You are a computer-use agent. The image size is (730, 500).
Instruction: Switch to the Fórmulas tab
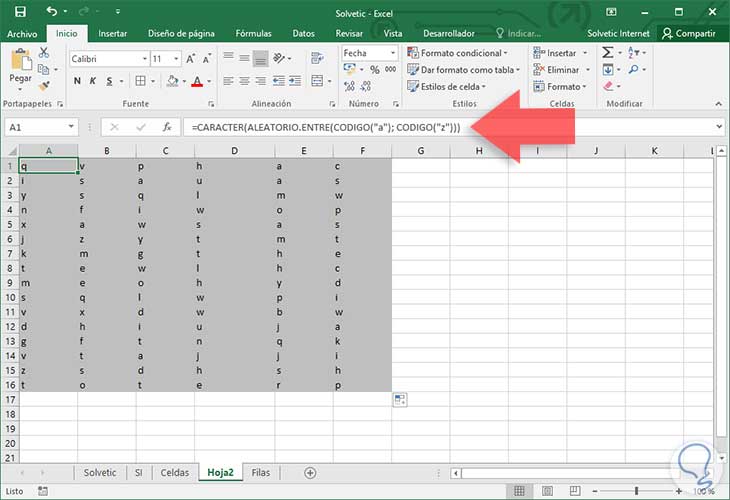253,34
